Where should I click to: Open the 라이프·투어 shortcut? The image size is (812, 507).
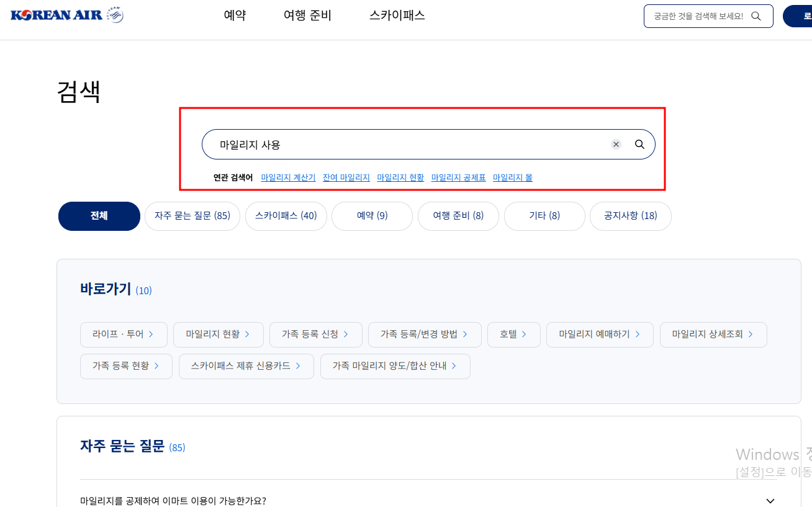point(123,334)
